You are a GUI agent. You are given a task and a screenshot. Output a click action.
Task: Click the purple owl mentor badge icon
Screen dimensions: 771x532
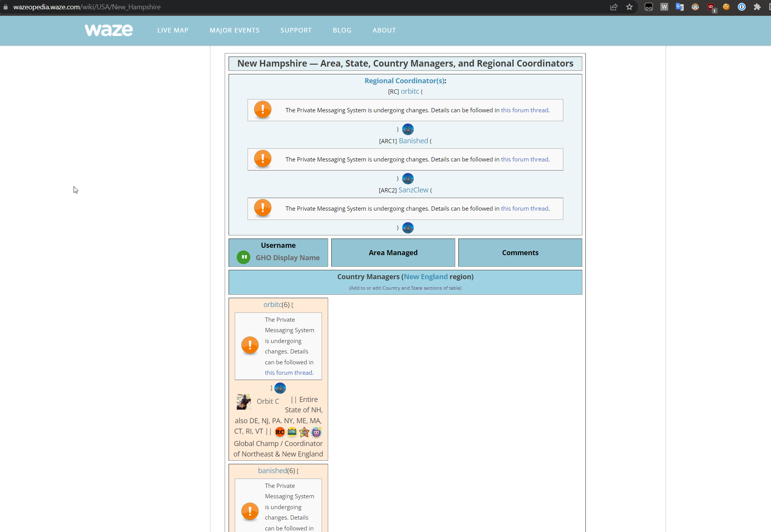tap(316, 432)
